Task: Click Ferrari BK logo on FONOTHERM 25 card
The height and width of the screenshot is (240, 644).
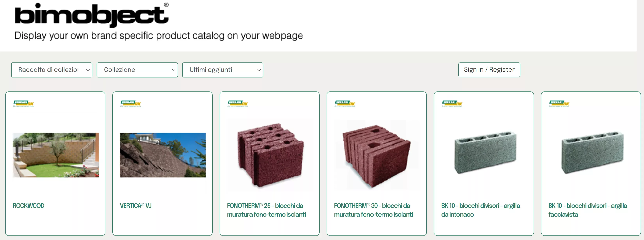Action: tap(237, 104)
